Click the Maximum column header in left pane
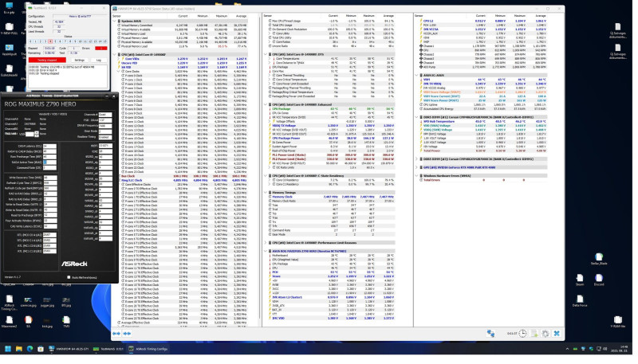This screenshot has width=638, height=364. (222, 16)
